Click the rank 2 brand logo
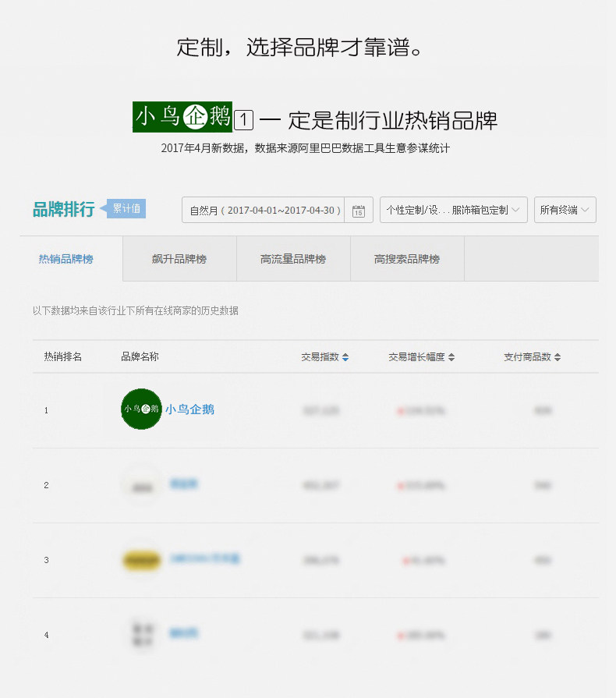The width and height of the screenshot is (616, 698). point(142,485)
